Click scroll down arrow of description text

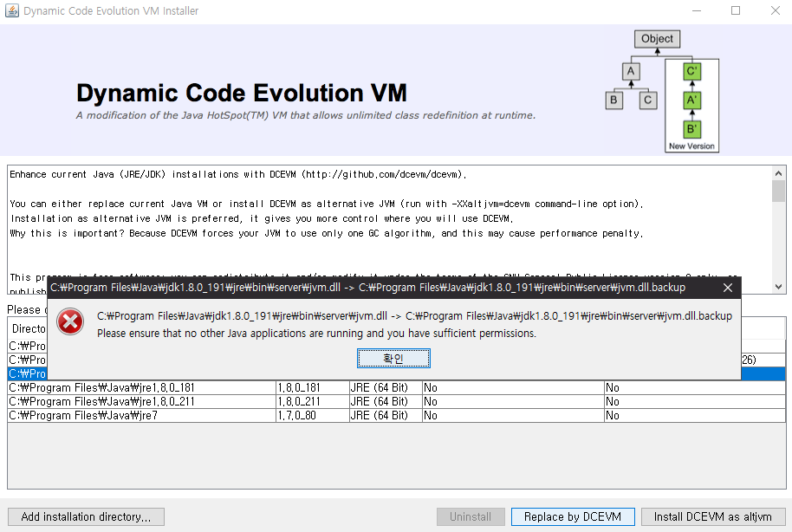click(x=778, y=287)
